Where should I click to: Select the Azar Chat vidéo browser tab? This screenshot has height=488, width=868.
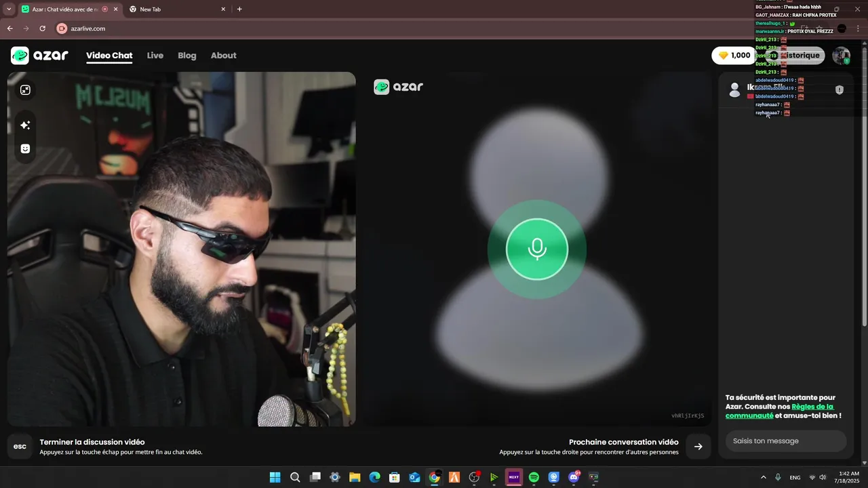click(68, 9)
